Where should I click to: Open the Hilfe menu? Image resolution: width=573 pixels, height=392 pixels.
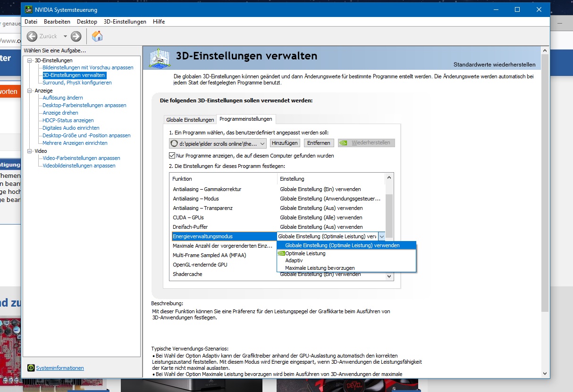pyautogui.click(x=159, y=22)
